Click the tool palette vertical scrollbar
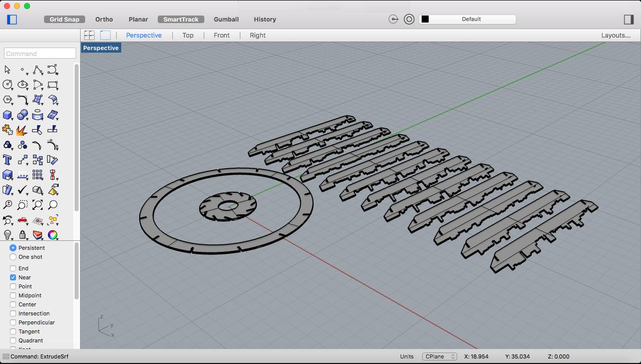The height and width of the screenshot is (364, 641). (x=77, y=138)
